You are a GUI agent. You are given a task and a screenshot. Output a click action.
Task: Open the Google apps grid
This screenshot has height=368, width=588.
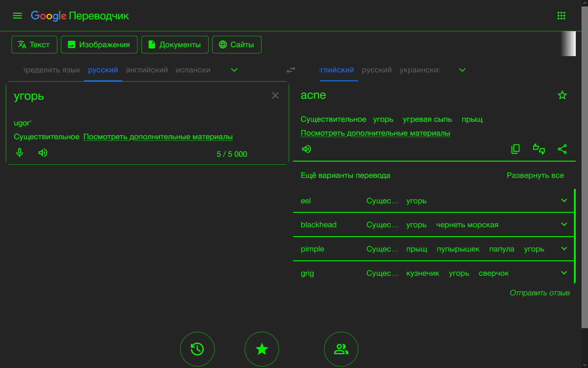tap(561, 16)
